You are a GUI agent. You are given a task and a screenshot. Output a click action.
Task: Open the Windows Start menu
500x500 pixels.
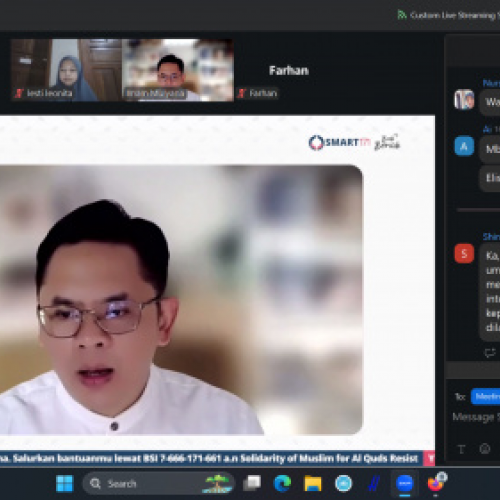click(x=64, y=483)
